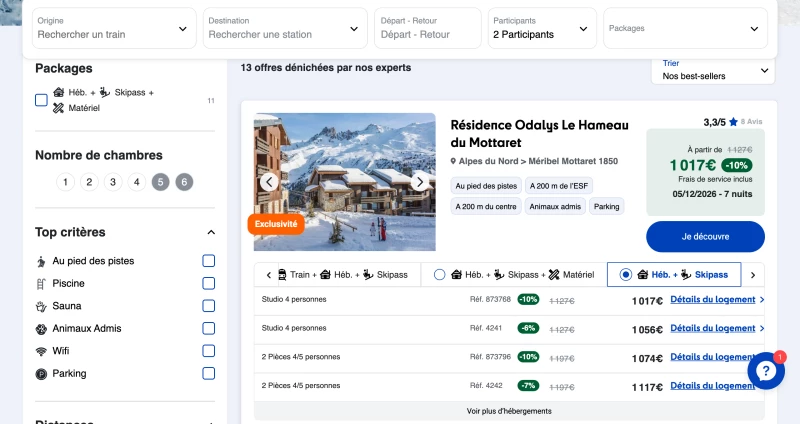Open the Participants dropdown
The image size is (800, 424).
pos(542,28)
